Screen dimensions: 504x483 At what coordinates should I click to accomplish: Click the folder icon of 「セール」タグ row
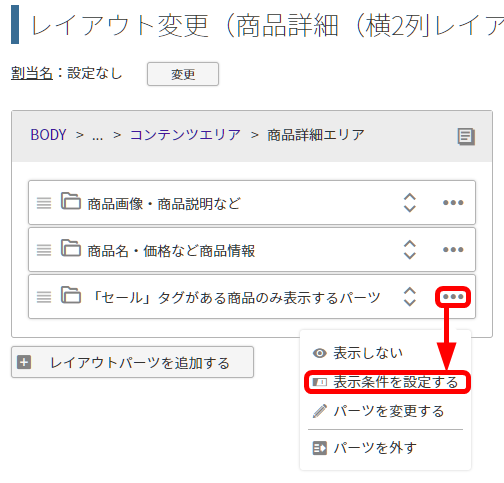[x=71, y=295]
